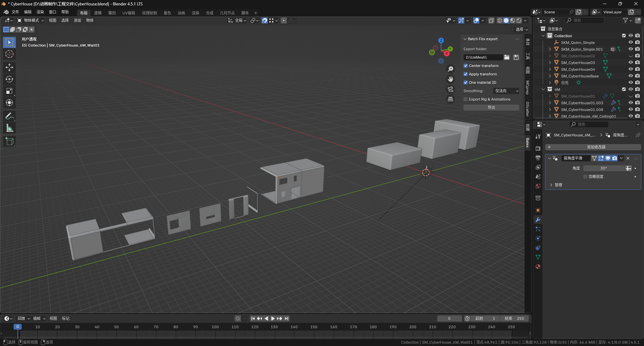Hide SM_CyberHouseBase with its eye icon

click(631, 76)
